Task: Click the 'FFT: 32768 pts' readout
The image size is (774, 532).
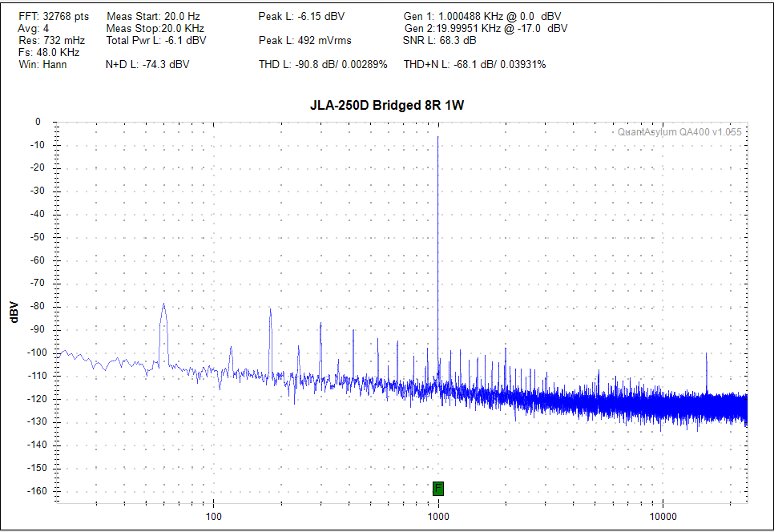Action: click(x=54, y=16)
